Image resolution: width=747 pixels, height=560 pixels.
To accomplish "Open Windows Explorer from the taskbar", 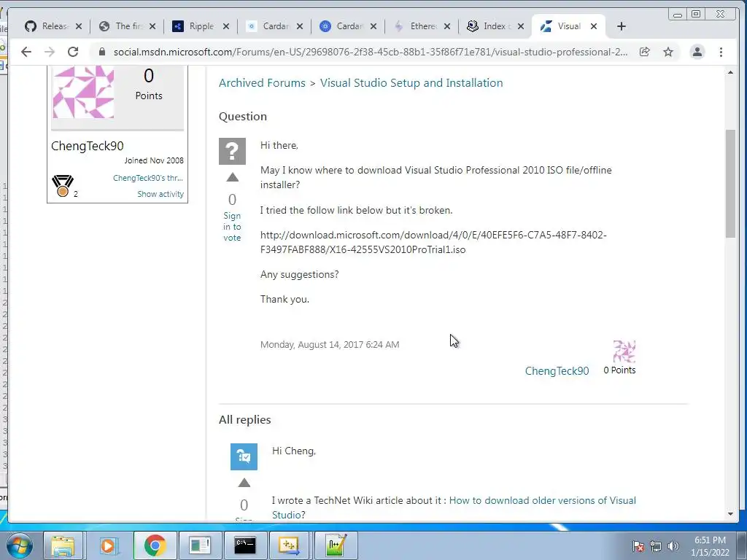I will click(63, 545).
